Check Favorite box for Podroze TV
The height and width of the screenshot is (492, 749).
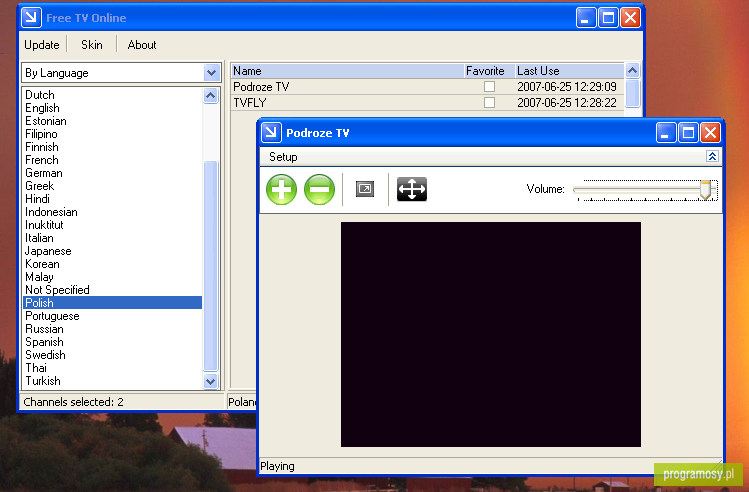pos(489,86)
